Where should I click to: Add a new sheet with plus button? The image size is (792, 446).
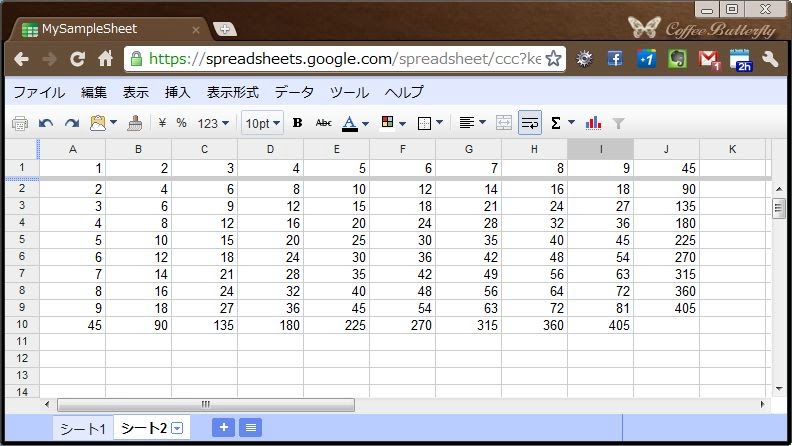pos(224,427)
